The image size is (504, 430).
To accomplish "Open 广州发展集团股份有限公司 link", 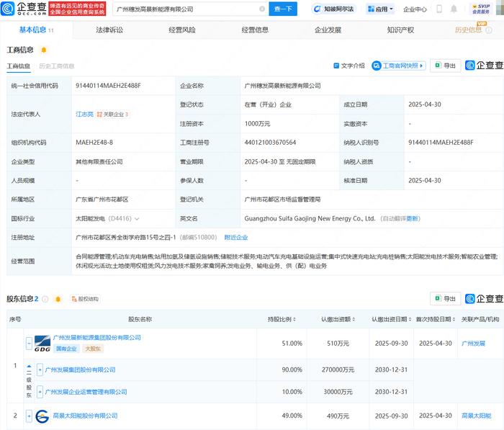I will [x=81, y=370].
